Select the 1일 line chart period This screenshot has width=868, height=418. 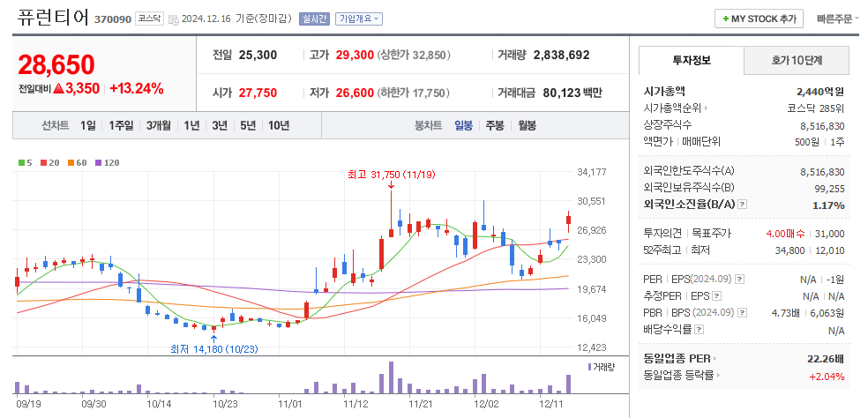click(x=88, y=126)
